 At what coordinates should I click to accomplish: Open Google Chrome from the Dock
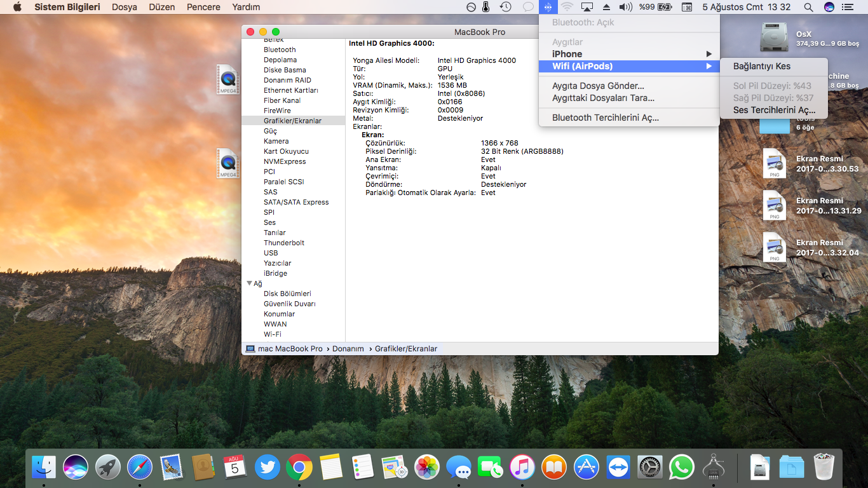coord(299,468)
